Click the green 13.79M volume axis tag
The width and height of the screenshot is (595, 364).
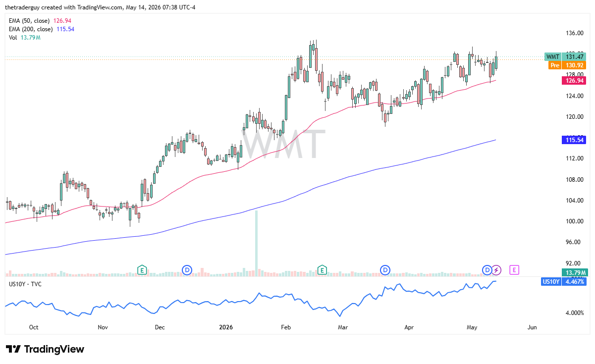(x=574, y=273)
